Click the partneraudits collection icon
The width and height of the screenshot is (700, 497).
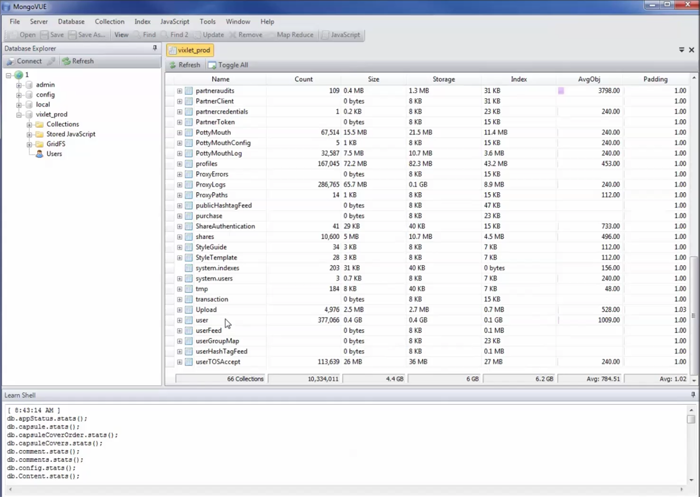[189, 91]
